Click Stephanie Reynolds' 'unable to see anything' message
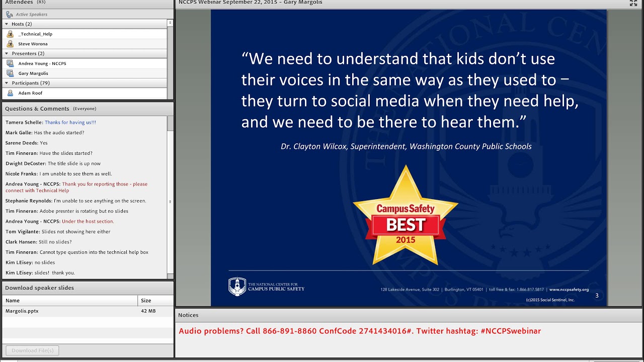Screen dimensions: 644x362 pos(76,201)
